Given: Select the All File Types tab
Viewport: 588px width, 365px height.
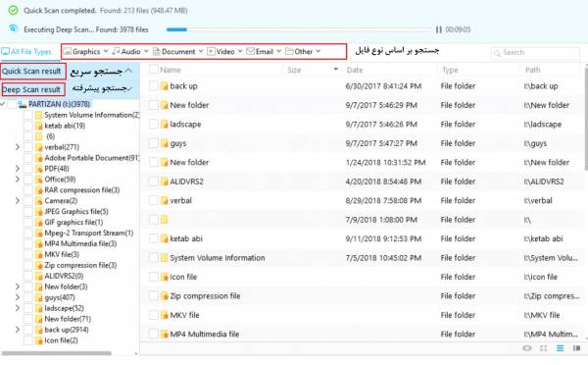Looking at the screenshot, I should coord(26,51).
